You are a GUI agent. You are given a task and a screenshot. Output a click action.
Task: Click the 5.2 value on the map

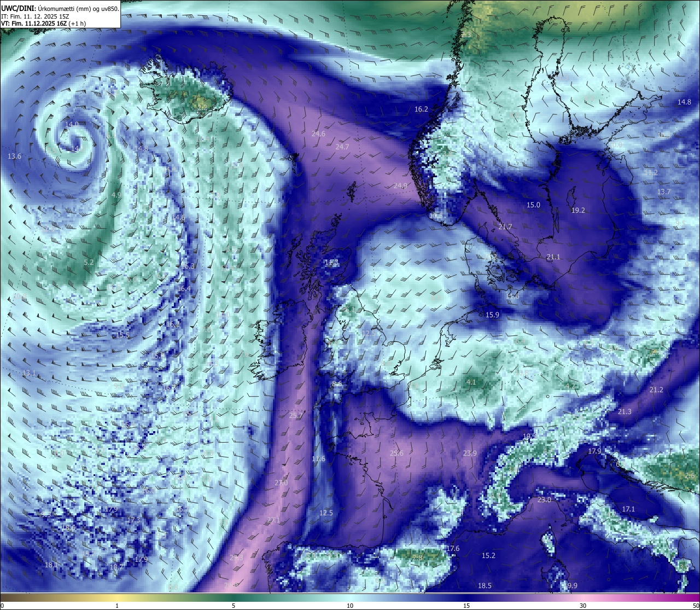pos(89,262)
